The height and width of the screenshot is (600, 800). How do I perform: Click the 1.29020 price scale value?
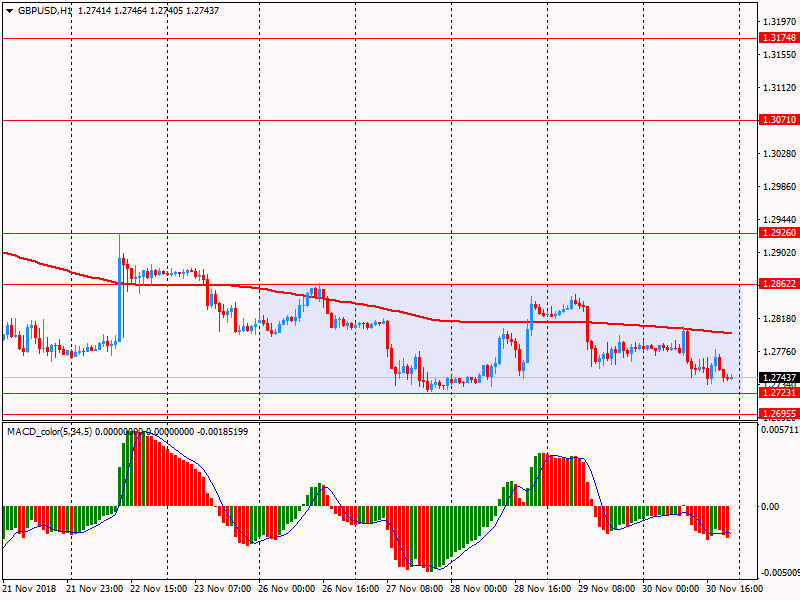[x=780, y=253]
